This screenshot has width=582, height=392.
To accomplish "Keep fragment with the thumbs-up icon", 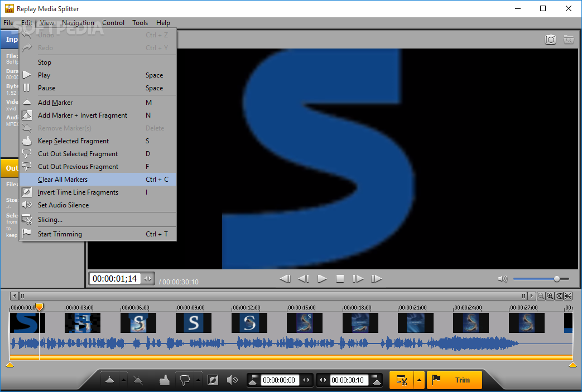I will tap(165, 380).
